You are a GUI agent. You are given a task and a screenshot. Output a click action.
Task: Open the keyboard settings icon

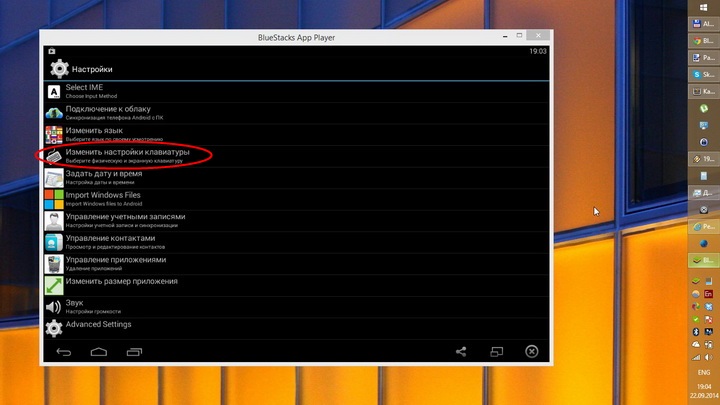tap(54, 156)
